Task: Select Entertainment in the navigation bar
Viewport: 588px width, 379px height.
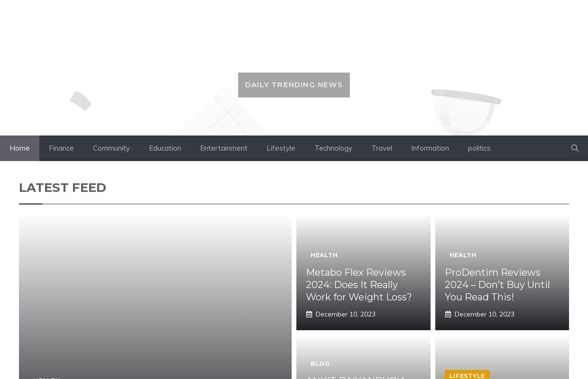Action: tap(224, 148)
